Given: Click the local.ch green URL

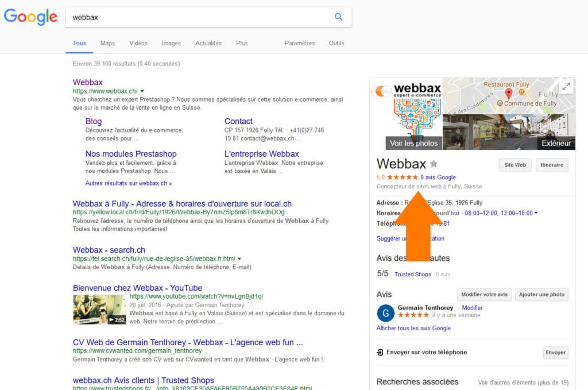Looking at the screenshot, I should [x=179, y=213].
